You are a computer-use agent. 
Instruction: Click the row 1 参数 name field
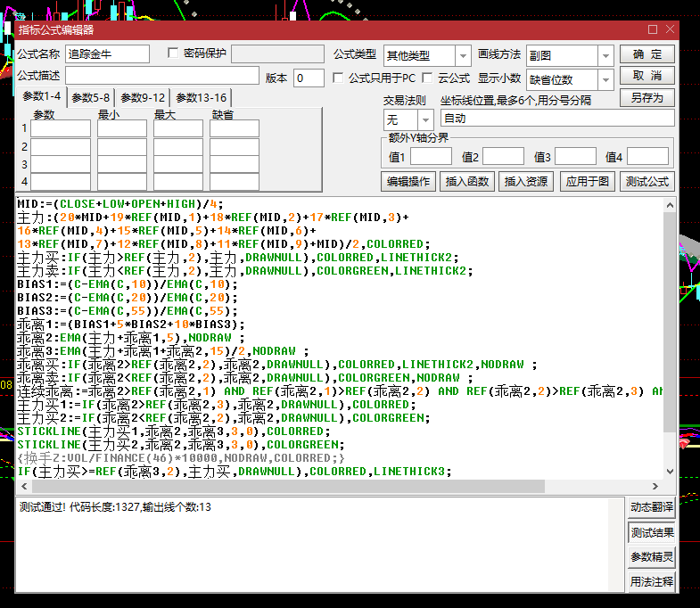click(x=61, y=128)
